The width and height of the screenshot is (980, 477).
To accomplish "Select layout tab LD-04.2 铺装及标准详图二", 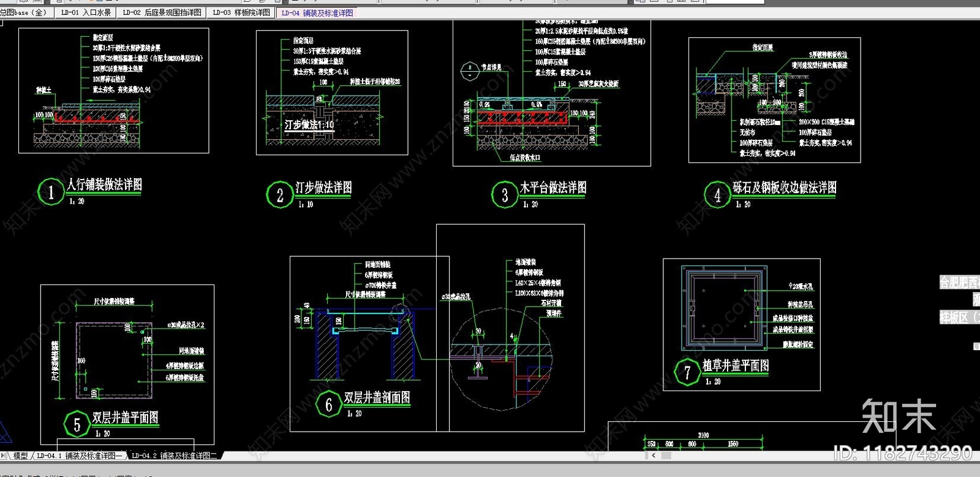I will (x=174, y=456).
